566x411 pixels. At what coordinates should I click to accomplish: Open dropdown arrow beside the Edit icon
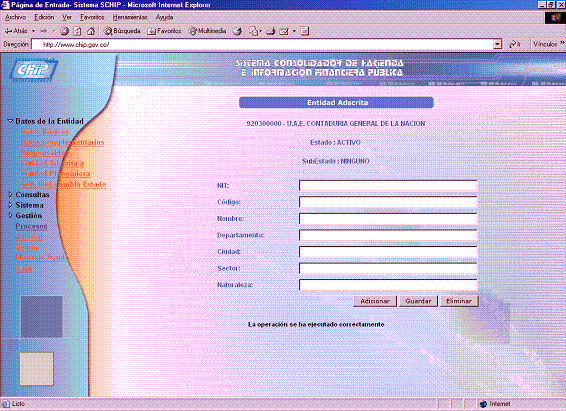coord(294,31)
